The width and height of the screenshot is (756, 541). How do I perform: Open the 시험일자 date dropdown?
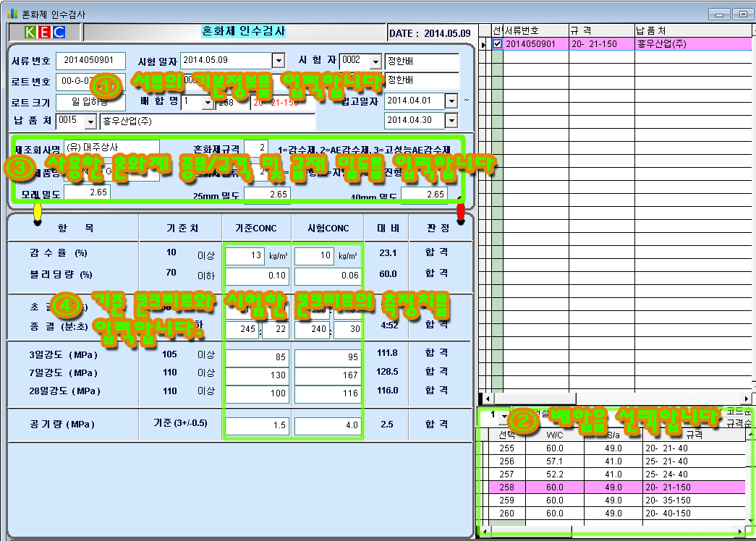tap(279, 61)
